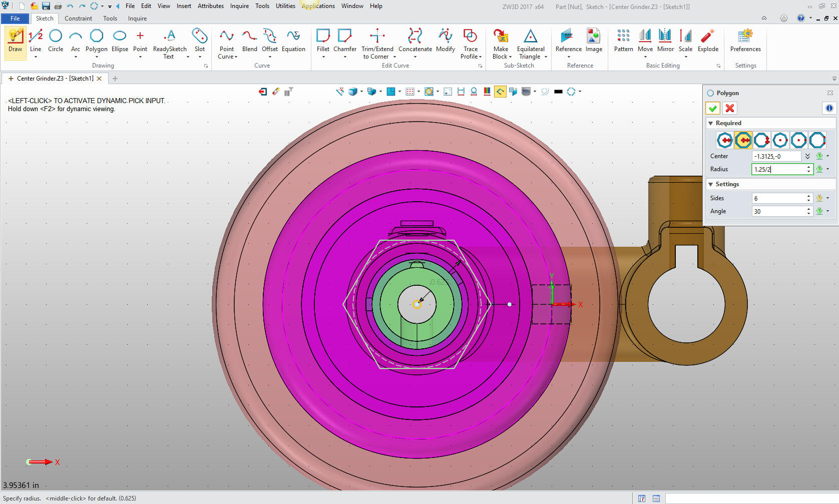
Task: Confirm polygon with green checkmark button
Action: [x=713, y=108]
